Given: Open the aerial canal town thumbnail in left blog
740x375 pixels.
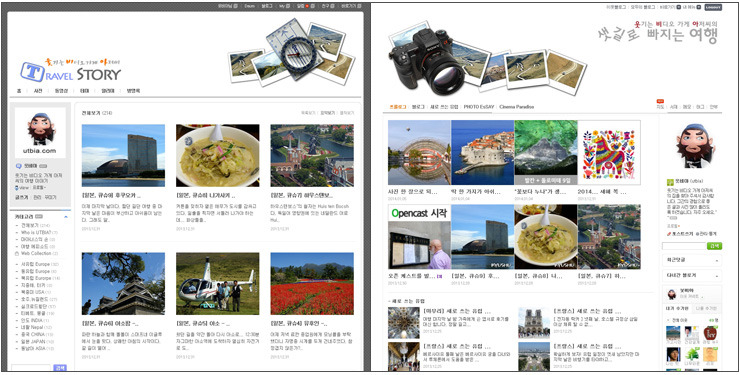Looking at the screenshot, I should [x=312, y=156].
